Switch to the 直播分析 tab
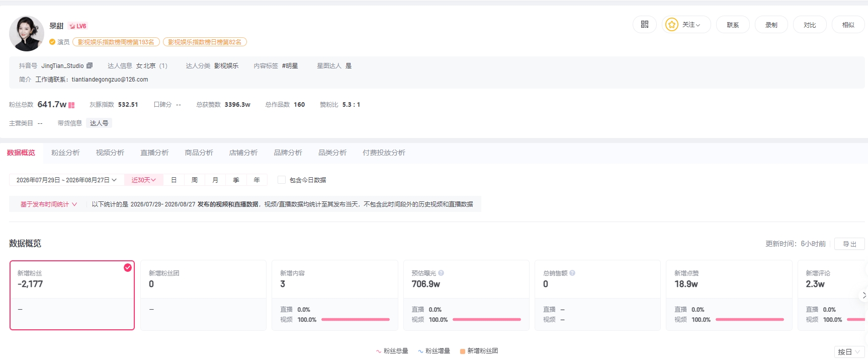The width and height of the screenshot is (868, 360). (x=154, y=153)
